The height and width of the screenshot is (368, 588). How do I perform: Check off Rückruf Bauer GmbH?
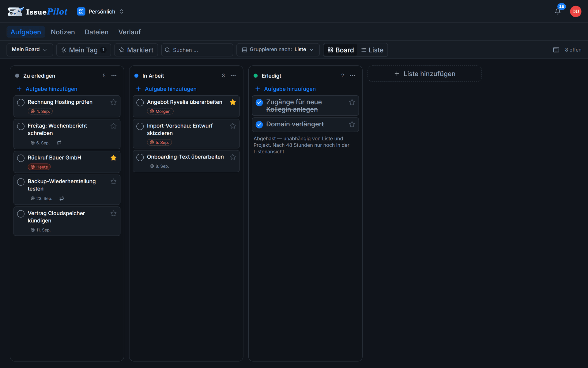(21, 158)
